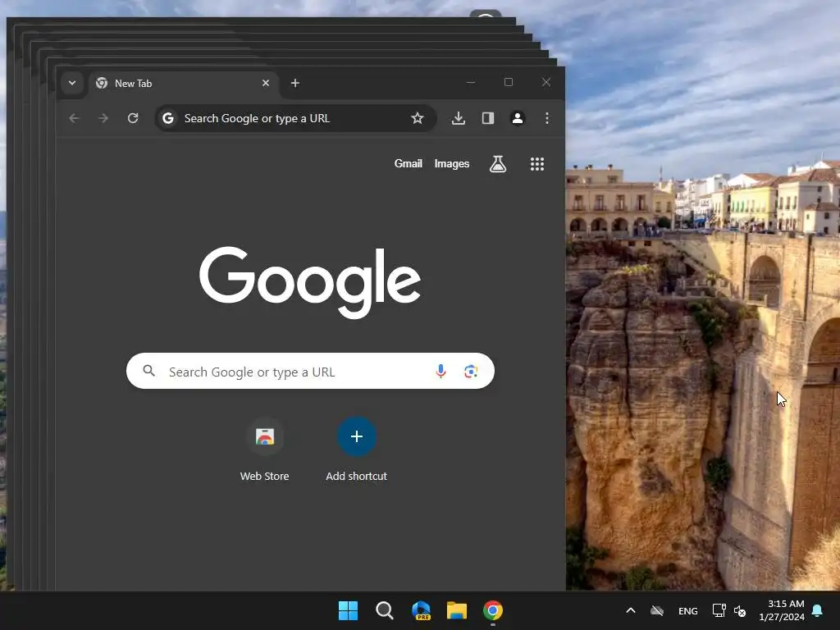This screenshot has width=840, height=630.
Task: Bookmark this tab with star icon
Action: coord(418,118)
